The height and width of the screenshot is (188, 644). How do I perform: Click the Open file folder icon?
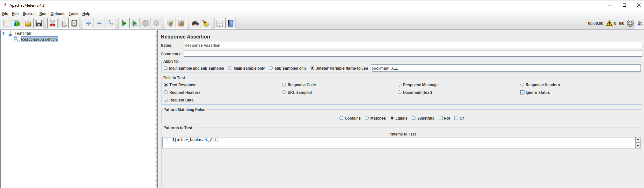(x=28, y=23)
